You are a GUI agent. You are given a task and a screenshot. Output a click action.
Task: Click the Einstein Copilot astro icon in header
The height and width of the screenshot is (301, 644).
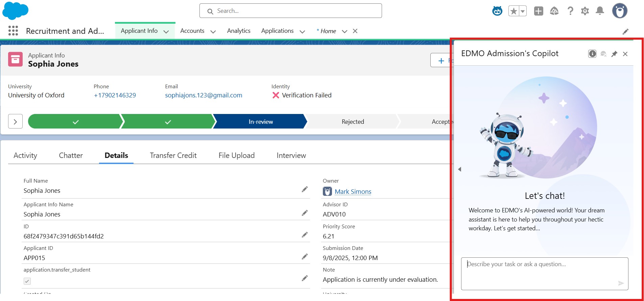497,11
